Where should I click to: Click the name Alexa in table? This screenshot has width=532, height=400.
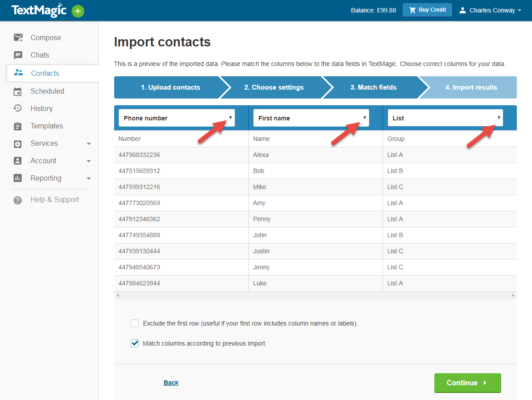260,155
